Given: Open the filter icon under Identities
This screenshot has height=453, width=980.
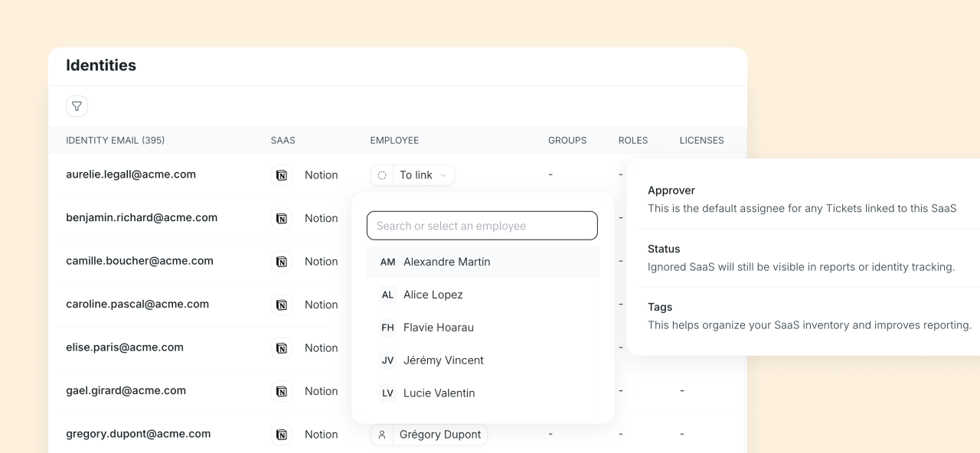Looking at the screenshot, I should click(77, 106).
